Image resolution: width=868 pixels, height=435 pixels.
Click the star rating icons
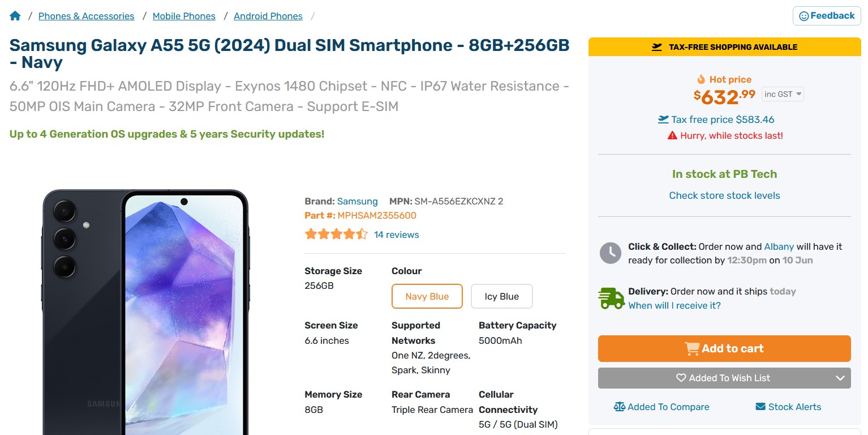pos(336,234)
